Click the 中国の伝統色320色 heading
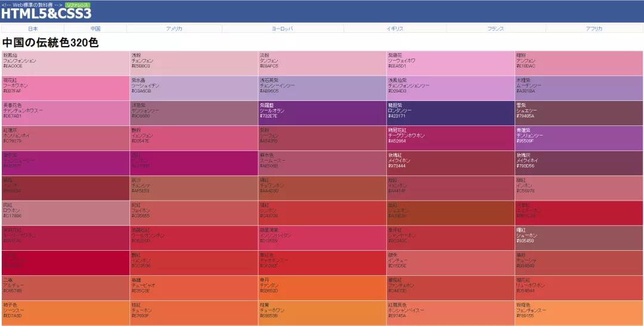The height and width of the screenshot is (326, 644). (51, 42)
